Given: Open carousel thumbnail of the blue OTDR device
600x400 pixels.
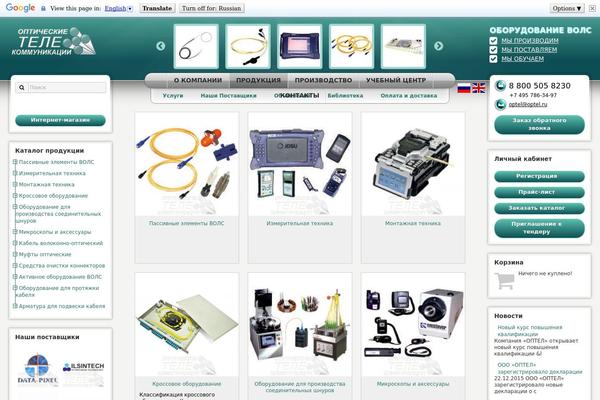Looking at the screenshot, I should tap(300, 46).
